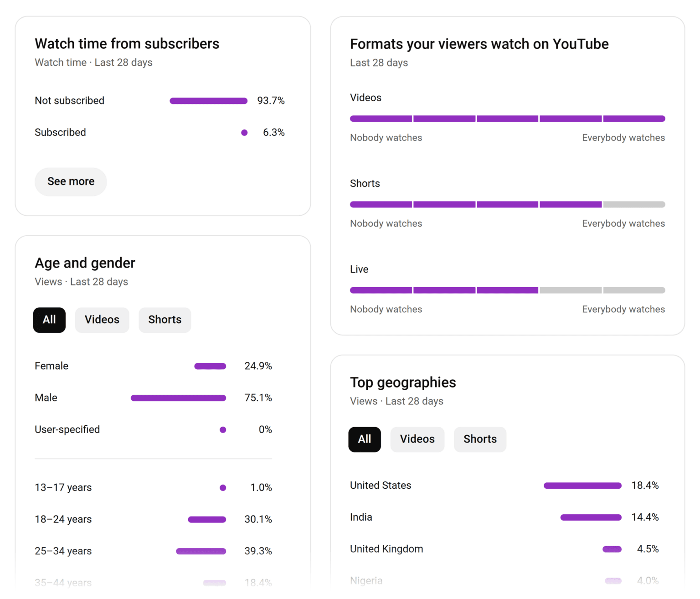Select the All filter in Top geographies
Viewport: 700px width, 599px height.
pyautogui.click(x=364, y=439)
